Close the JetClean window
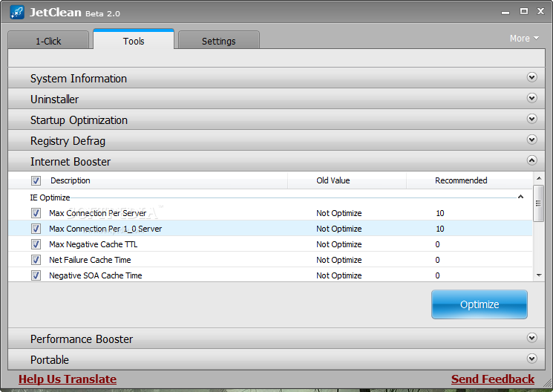This screenshot has width=553, height=392. 540,11
